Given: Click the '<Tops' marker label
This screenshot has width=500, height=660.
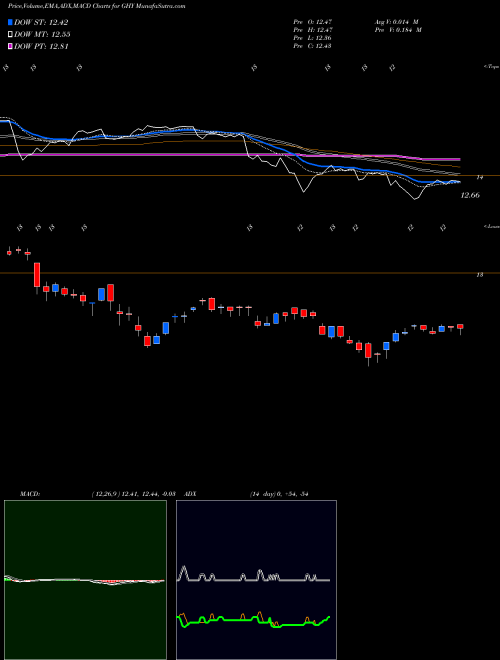Looking at the screenshot, I should pyautogui.click(x=491, y=67).
